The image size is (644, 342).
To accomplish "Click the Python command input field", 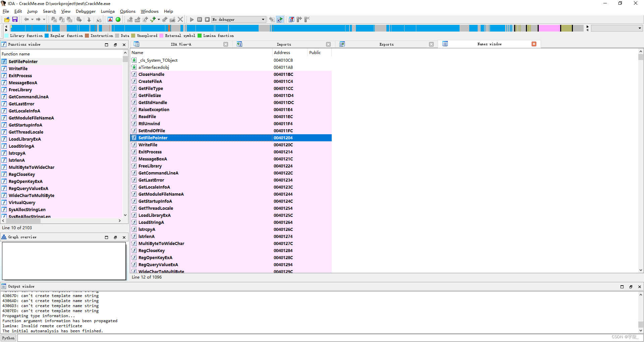I will tap(330, 338).
